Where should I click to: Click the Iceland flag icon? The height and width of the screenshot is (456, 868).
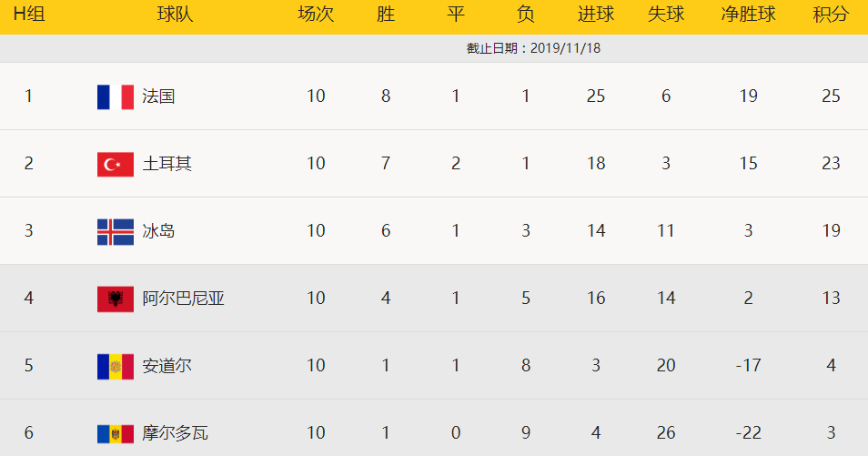tap(116, 231)
